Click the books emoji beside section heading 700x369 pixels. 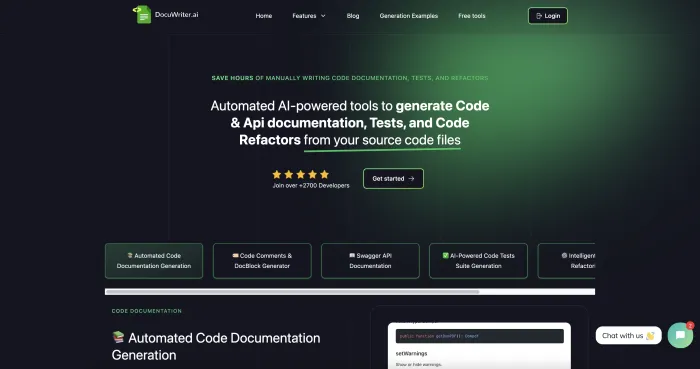118,337
